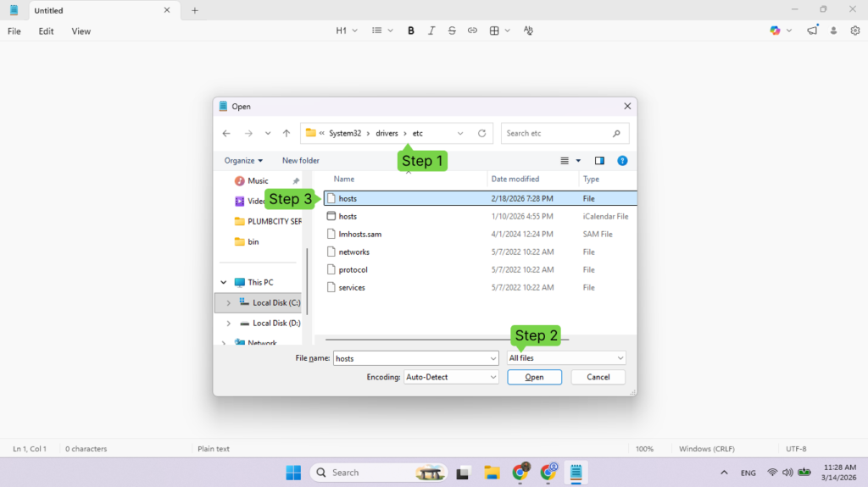
Task: Toggle bold formatting in Notepad toolbar
Action: (411, 30)
